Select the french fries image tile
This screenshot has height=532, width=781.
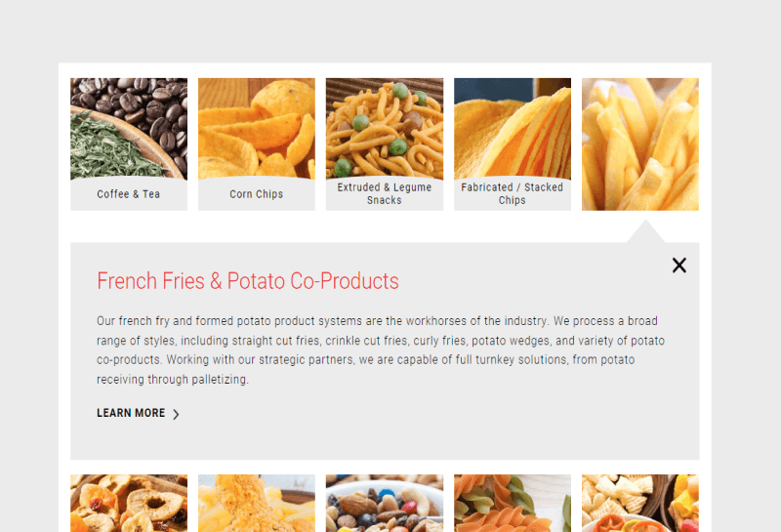pos(640,144)
